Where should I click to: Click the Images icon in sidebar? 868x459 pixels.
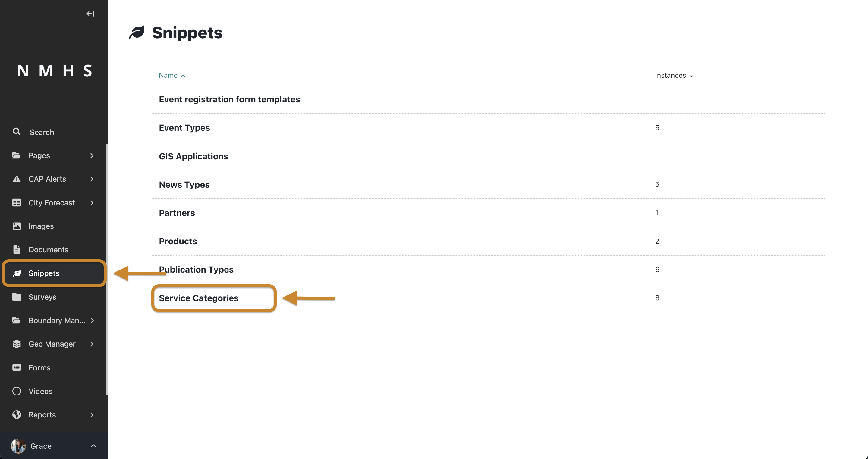click(17, 226)
